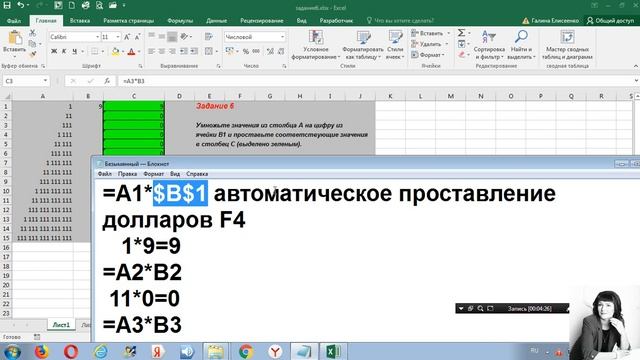
Task: Click the AutoSum sigma icon
Action: [461, 33]
